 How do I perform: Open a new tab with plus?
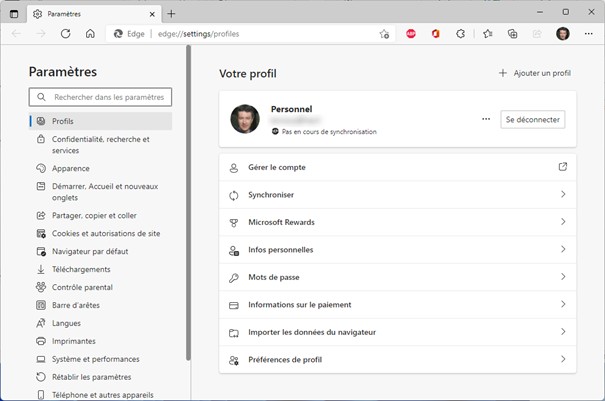point(171,14)
